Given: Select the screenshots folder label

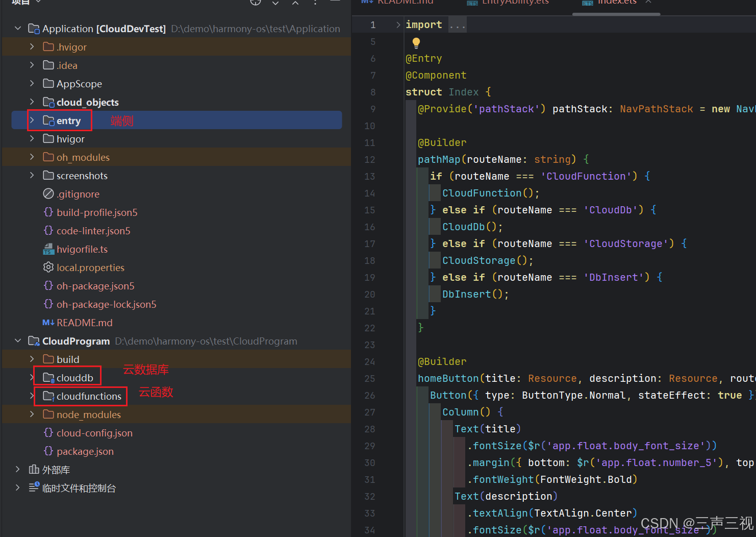Looking at the screenshot, I should [x=82, y=176].
